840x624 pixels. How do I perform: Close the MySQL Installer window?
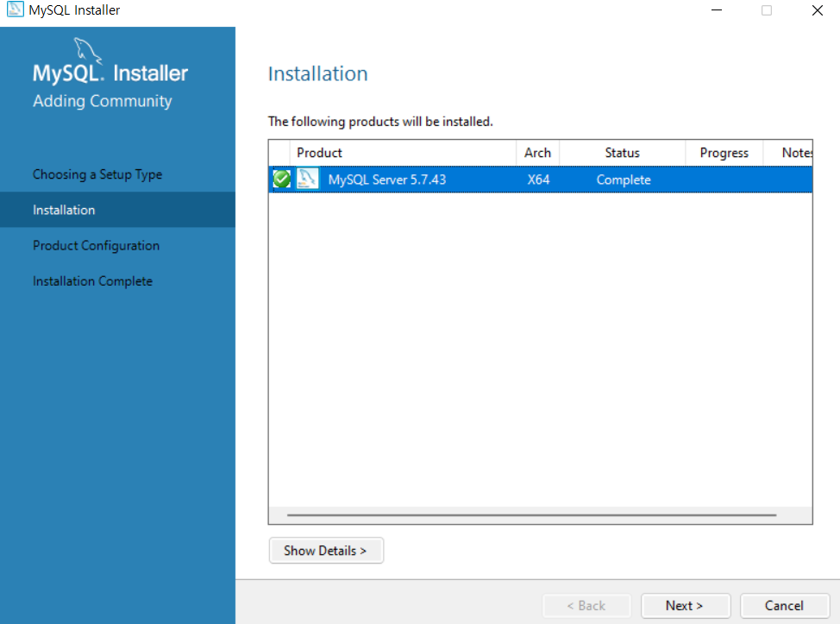(817, 10)
